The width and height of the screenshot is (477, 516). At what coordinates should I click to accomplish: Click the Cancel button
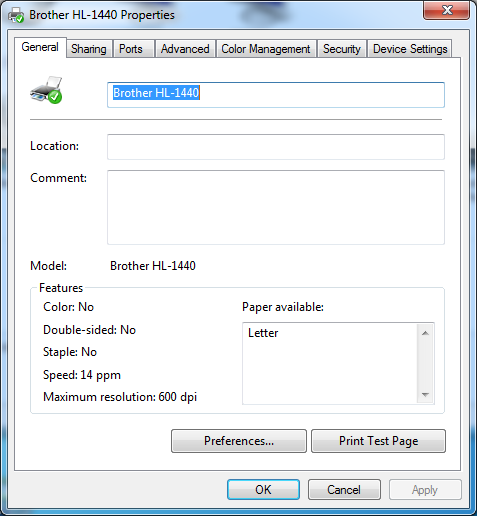344,490
